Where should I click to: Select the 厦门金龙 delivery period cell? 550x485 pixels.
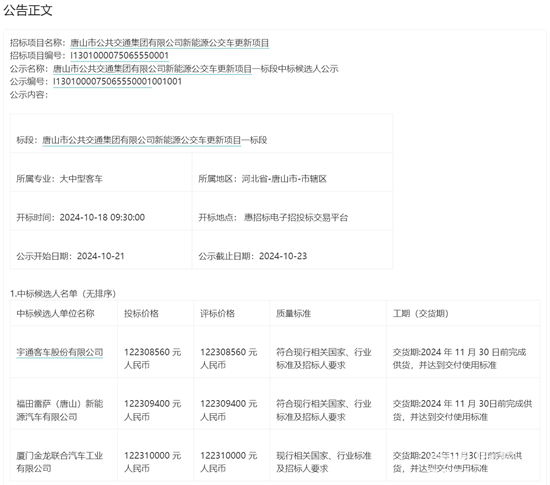(x=463, y=456)
